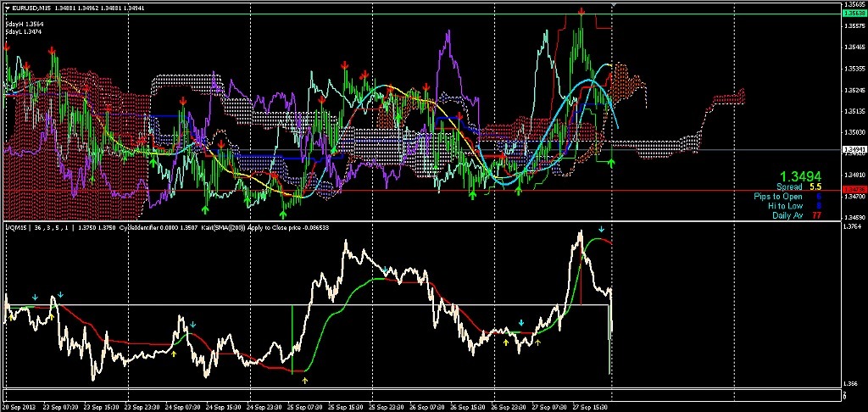Click the 20 Sep 2013 date label
Screen dimensions: 868x412
pyautogui.click(x=20, y=406)
